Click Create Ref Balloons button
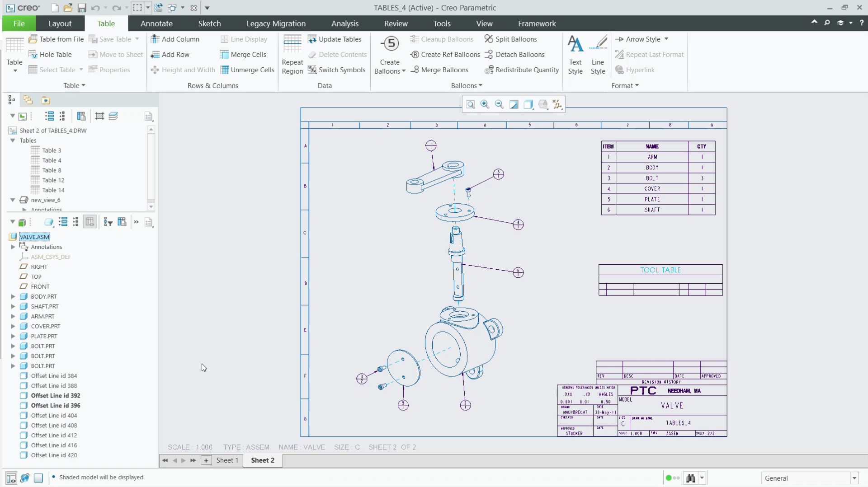The height and width of the screenshot is (487, 868). pyautogui.click(x=445, y=55)
